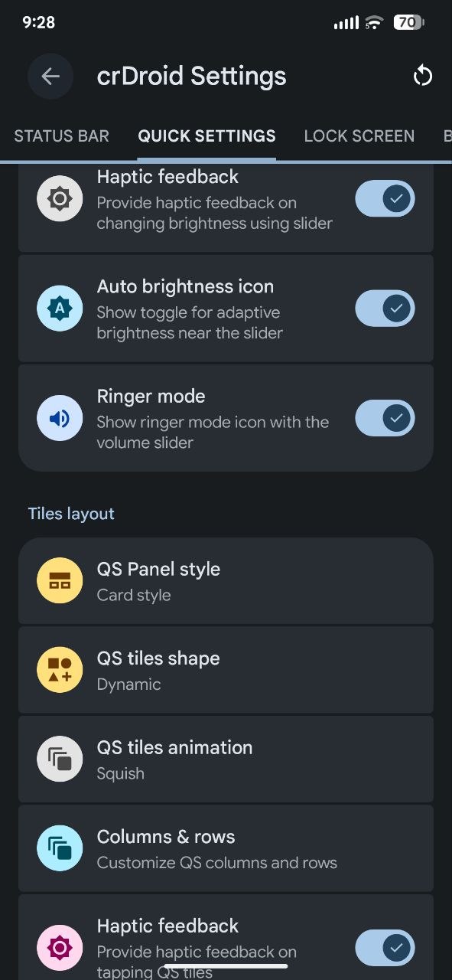Tap the pink QS Haptic feedback icon
Screen dimensions: 452x980
pos(60,948)
